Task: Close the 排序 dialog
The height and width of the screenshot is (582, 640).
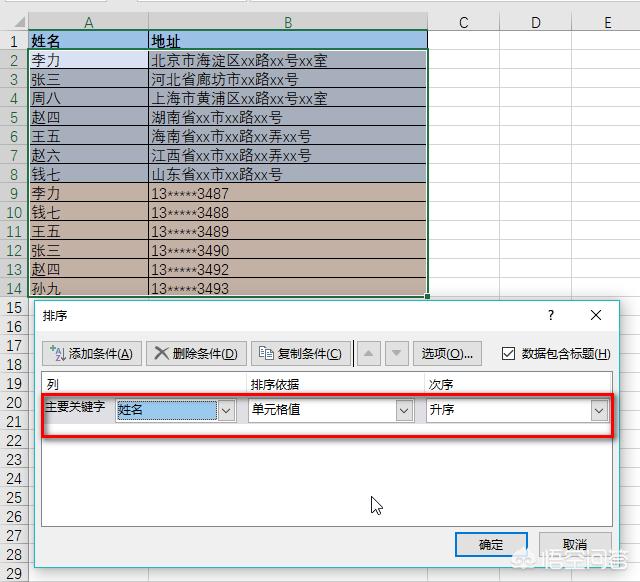Action: [x=596, y=315]
